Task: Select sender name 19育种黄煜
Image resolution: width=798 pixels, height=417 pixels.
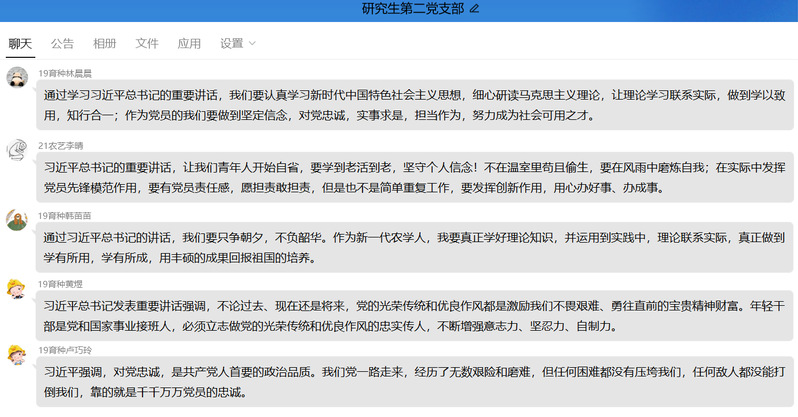Action: 60,284
